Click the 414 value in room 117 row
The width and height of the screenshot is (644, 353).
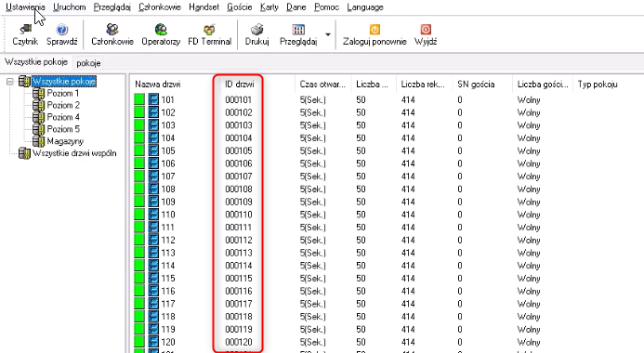pos(408,304)
